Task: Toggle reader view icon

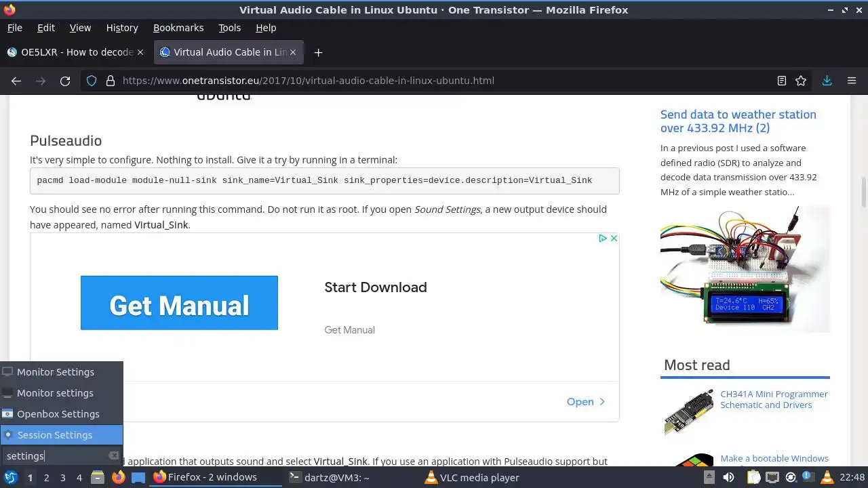Action: (x=782, y=81)
